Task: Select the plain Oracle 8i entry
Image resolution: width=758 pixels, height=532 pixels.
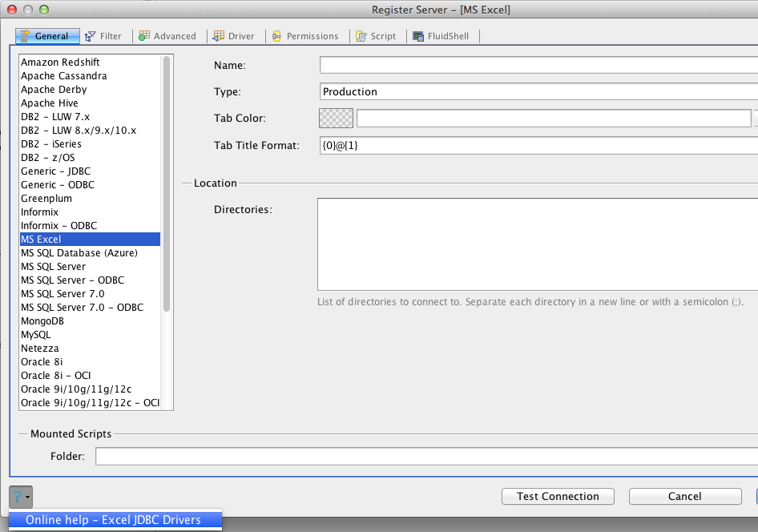Action: (90, 362)
